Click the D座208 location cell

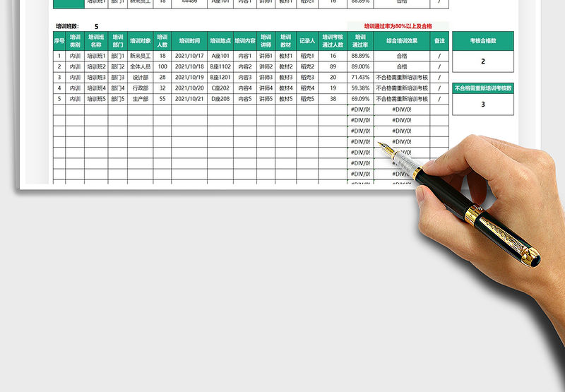click(220, 100)
